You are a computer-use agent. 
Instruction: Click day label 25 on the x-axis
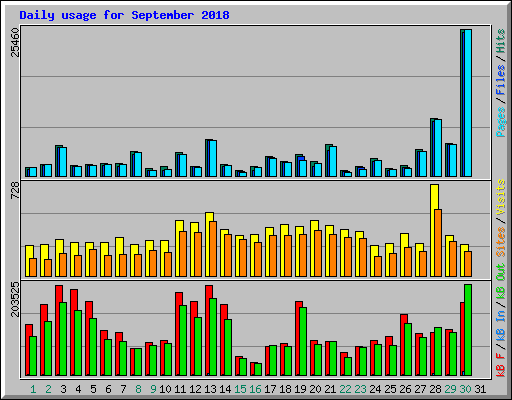click(390, 389)
